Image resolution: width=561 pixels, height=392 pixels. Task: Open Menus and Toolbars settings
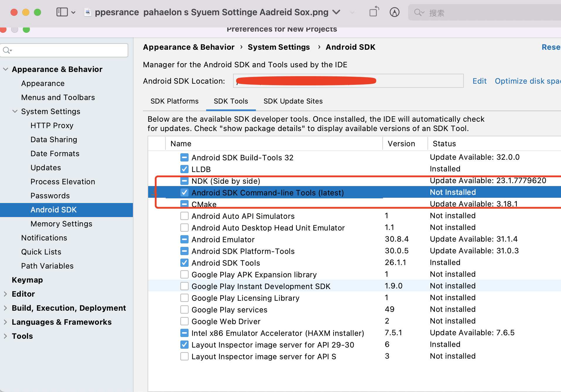click(x=58, y=97)
